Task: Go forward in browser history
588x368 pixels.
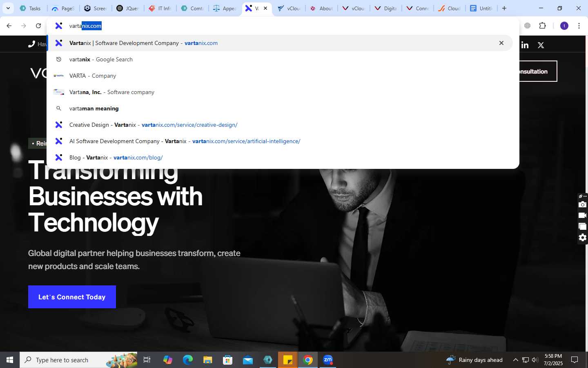Action: (24, 26)
